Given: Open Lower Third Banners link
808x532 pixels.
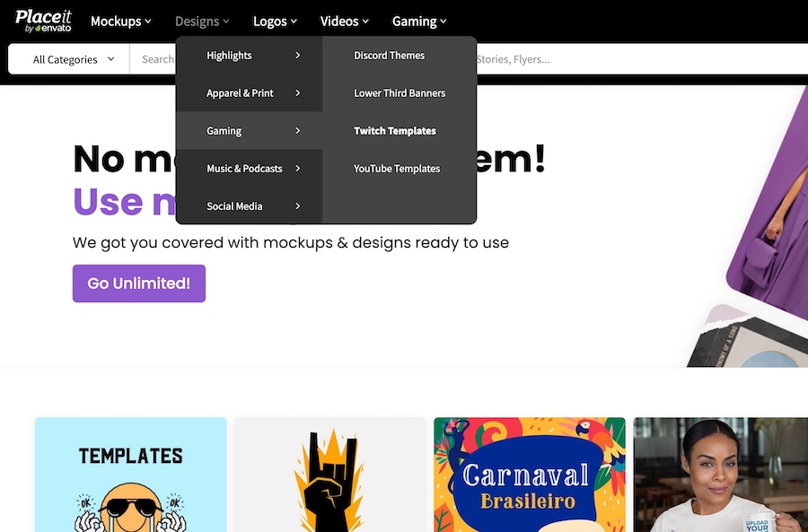Looking at the screenshot, I should [x=400, y=92].
